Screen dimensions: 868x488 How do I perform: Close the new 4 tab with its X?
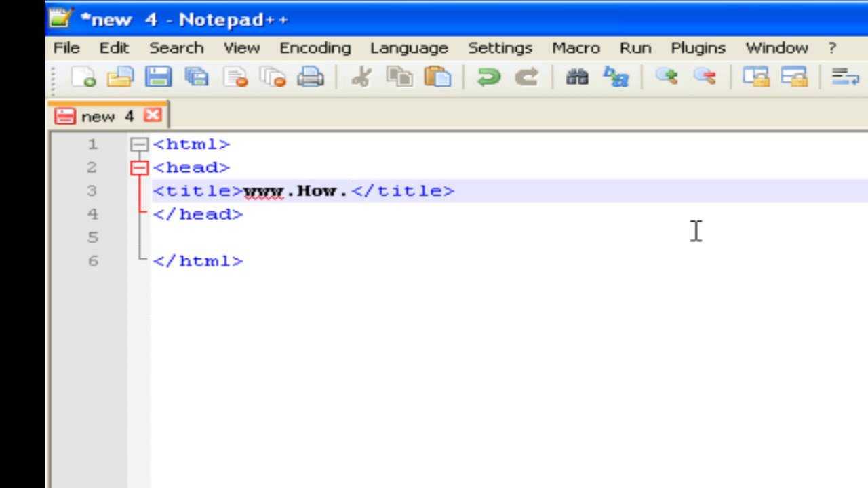coord(153,115)
